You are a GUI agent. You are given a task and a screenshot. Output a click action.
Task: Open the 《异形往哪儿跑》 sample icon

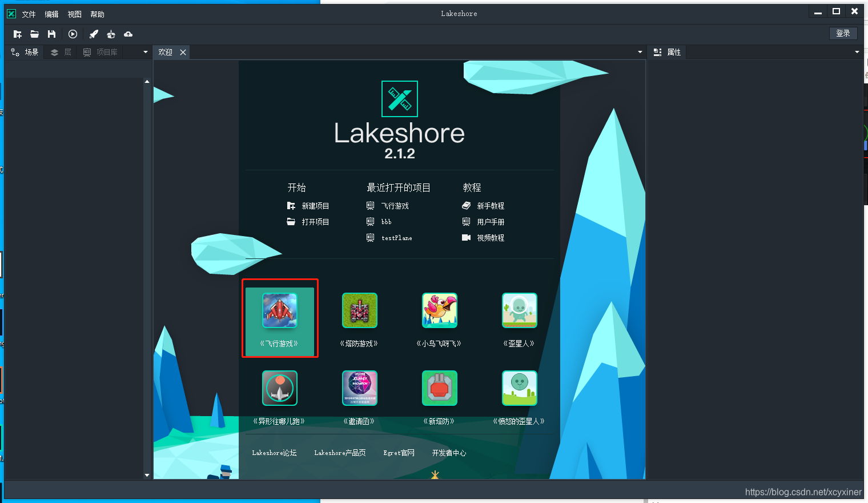tap(280, 388)
